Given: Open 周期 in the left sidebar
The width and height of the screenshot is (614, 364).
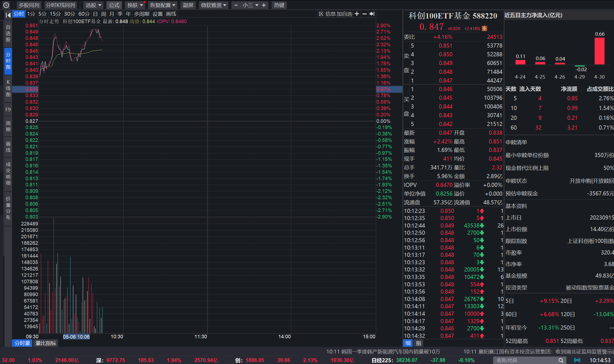Looking at the screenshot, I should pyautogui.click(x=8, y=126).
